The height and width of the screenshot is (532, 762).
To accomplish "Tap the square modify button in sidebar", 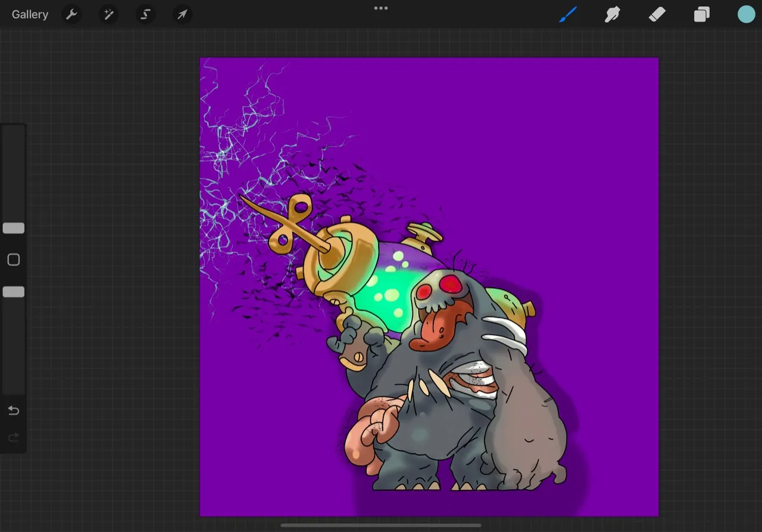I will (x=13, y=260).
